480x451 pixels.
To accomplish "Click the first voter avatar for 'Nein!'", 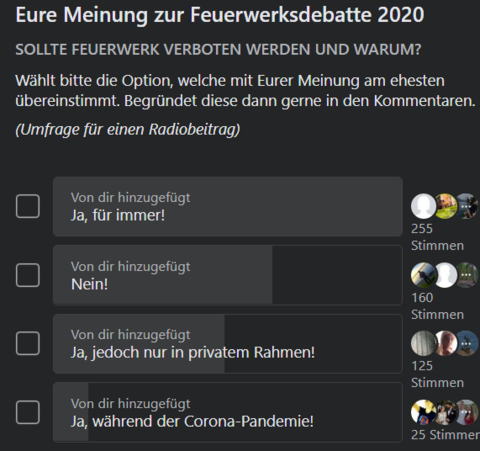I will (x=424, y=275).
